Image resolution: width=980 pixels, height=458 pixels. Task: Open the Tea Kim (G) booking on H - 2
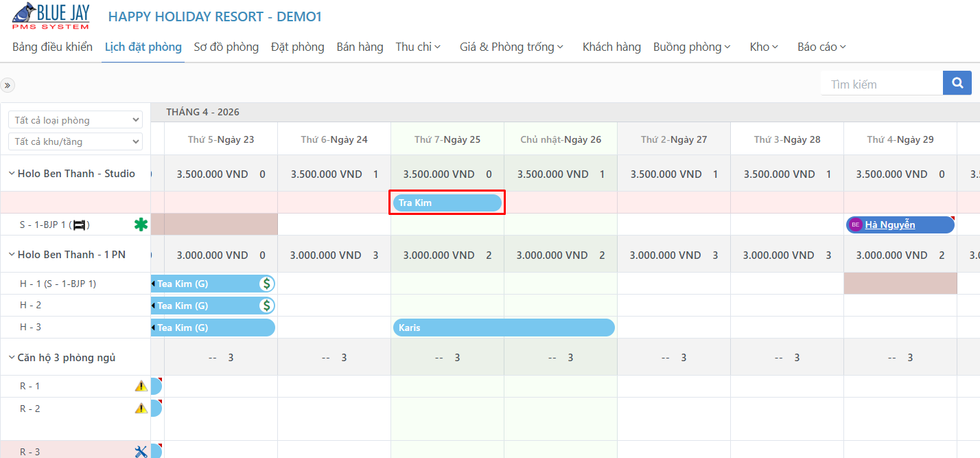tap(213, 306)
